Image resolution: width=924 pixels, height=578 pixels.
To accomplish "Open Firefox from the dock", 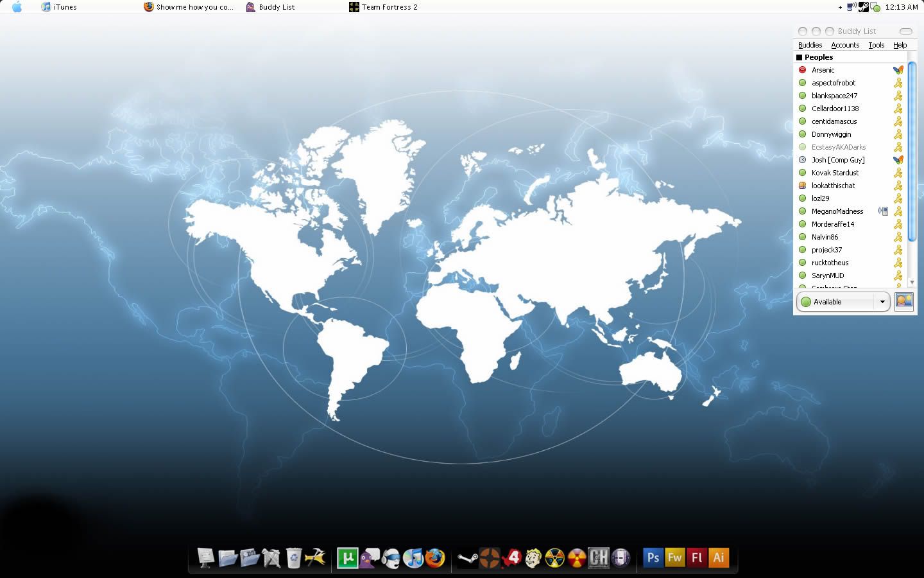I will pos(435,557).
